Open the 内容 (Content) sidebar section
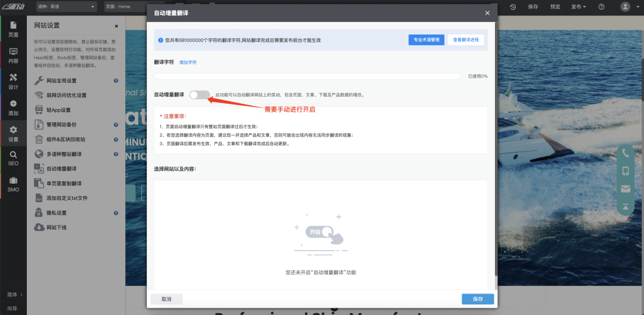Viewport: 644px width, 315px height. click(x=14, y=56)
